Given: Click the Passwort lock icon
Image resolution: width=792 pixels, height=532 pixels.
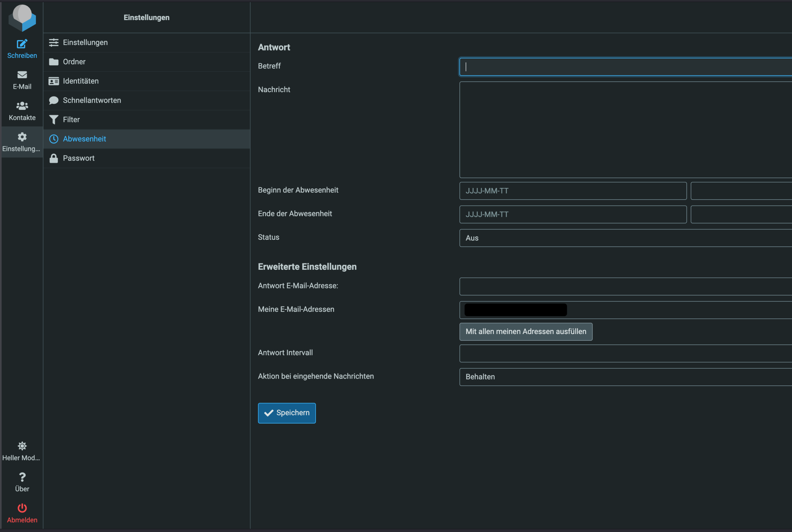Looking at the screenshot, I should 54,158.
